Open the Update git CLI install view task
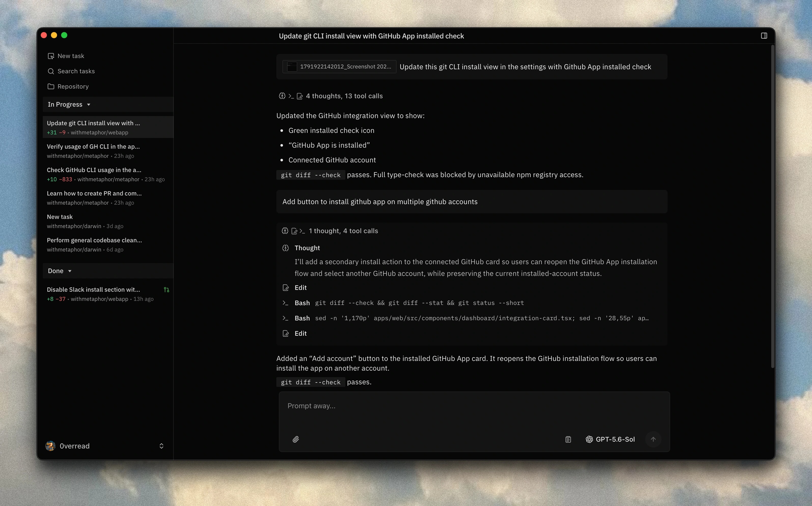The image size is (812, 506). (x=108, y=128)
